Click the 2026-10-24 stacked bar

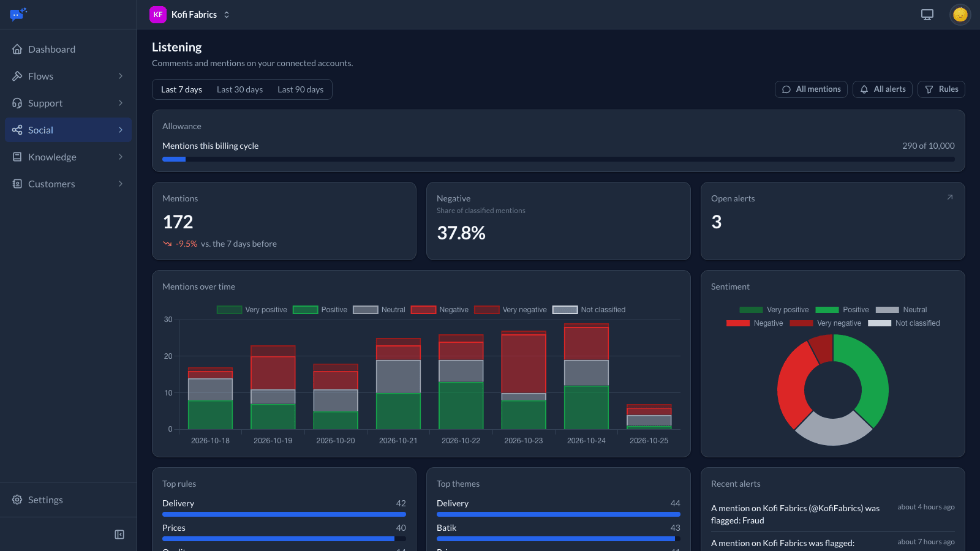point(586,377)
